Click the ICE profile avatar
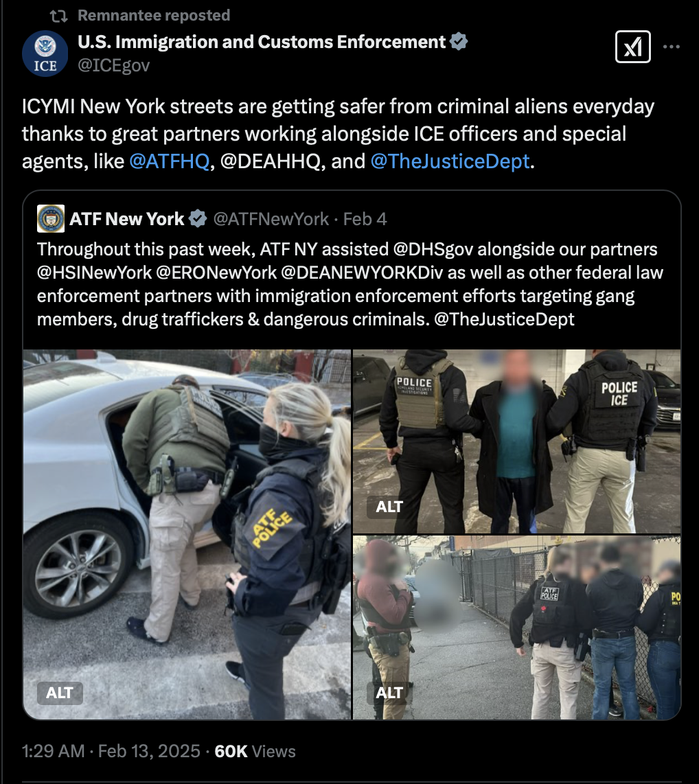 pos(45,54)
